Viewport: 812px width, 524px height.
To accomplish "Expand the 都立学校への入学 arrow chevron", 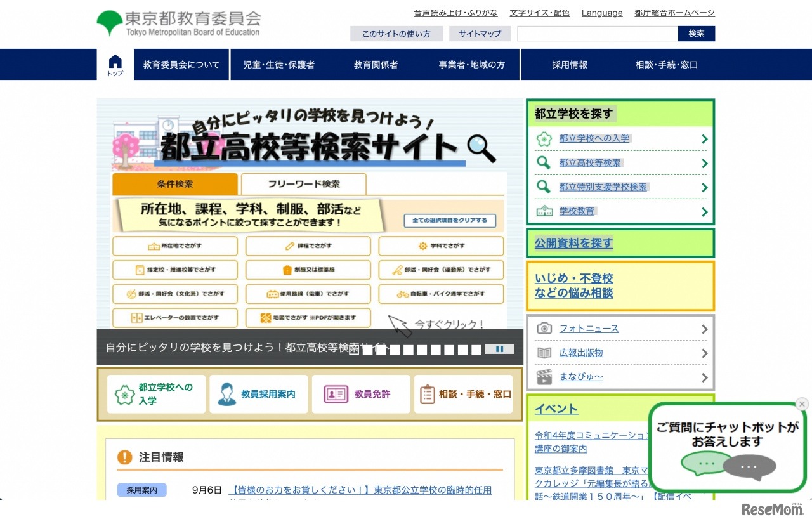I will 704,139.
